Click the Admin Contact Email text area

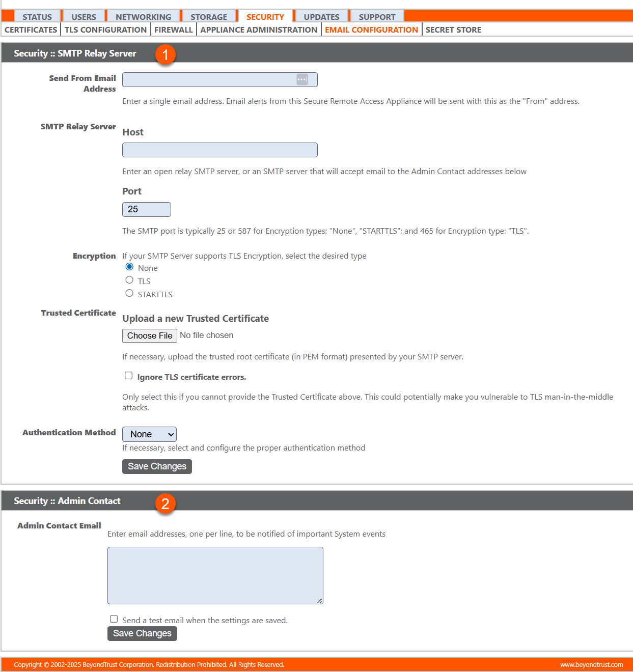click(x=215, y=575)
